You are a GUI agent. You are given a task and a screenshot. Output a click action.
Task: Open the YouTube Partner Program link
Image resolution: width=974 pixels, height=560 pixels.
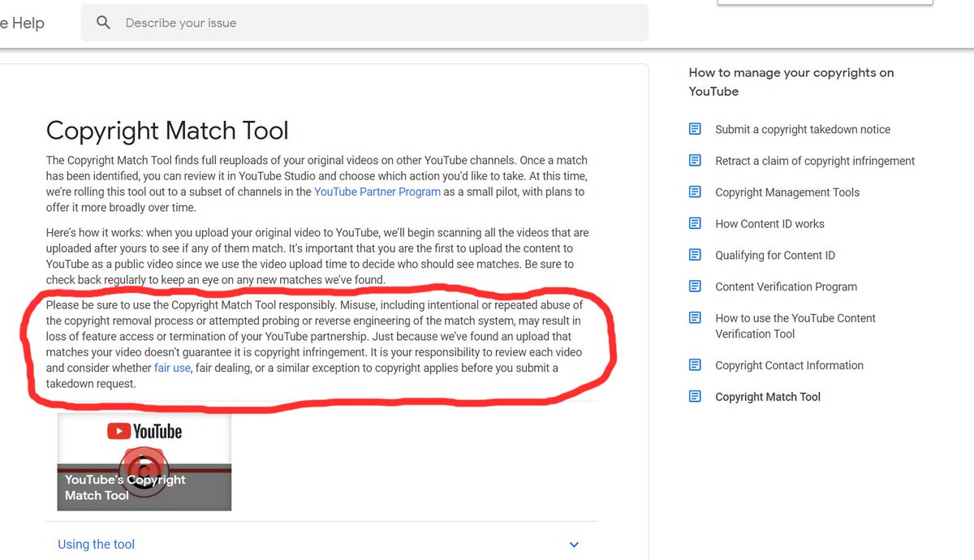pos(377,192)
